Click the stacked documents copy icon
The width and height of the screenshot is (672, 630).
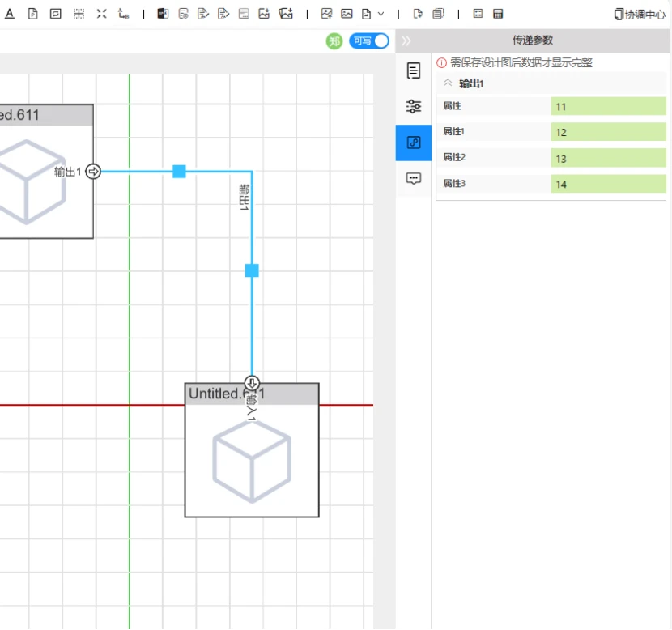tap(439, 14)
